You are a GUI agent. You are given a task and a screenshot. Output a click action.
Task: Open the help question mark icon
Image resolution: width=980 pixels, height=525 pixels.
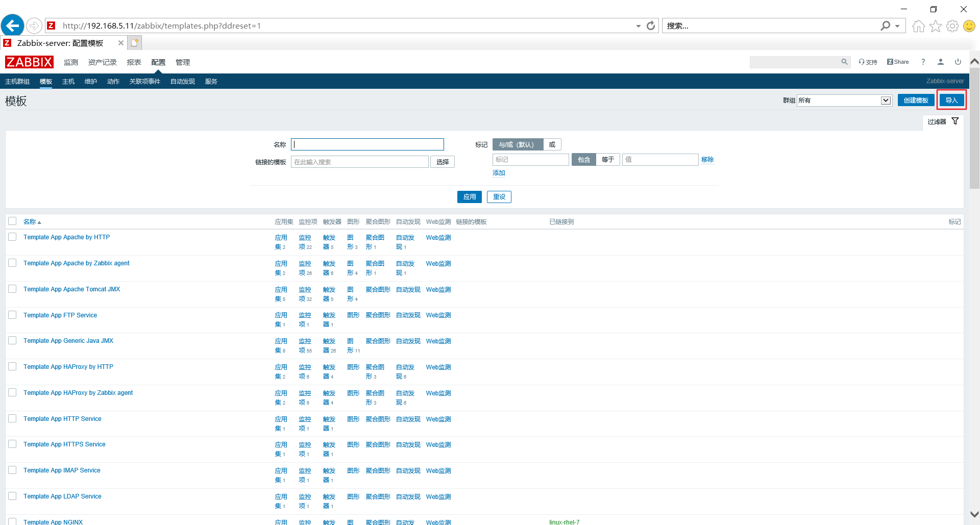pos(923,62)
